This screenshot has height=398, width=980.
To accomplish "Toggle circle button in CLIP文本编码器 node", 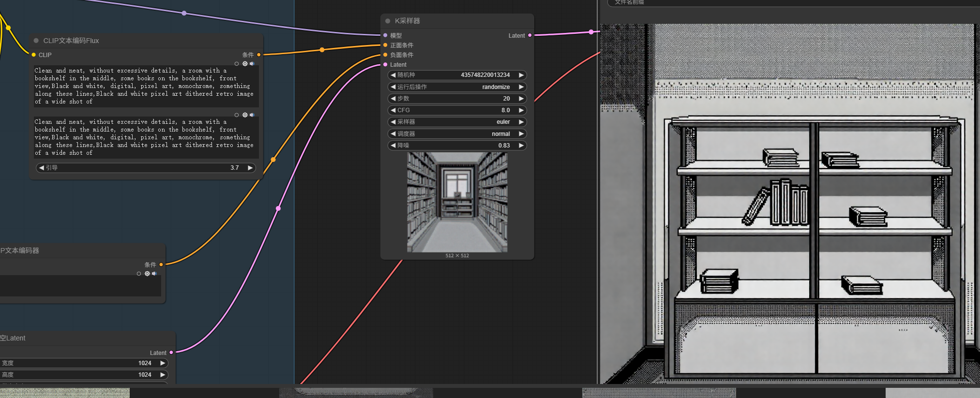I will pos(139,274).
